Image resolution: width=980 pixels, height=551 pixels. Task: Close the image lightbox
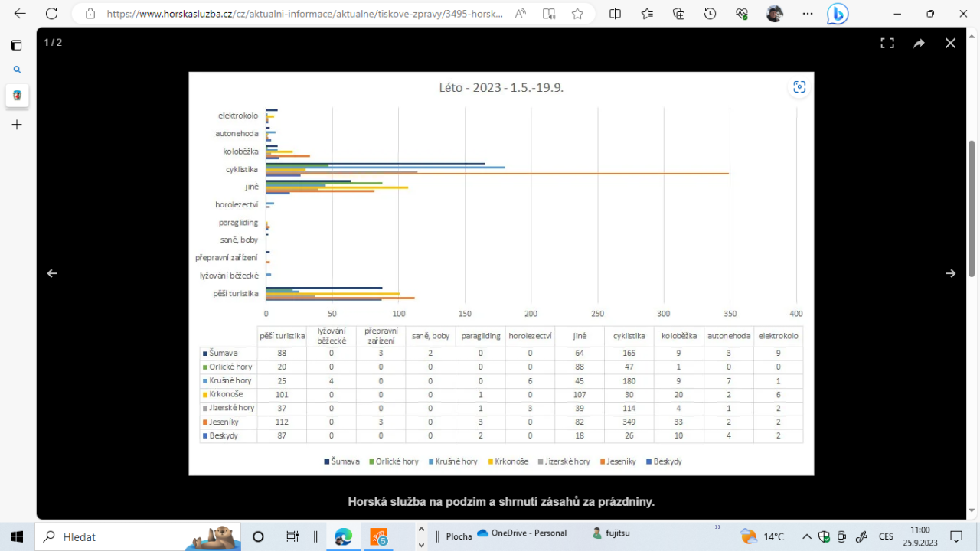(x=950, y=43)
